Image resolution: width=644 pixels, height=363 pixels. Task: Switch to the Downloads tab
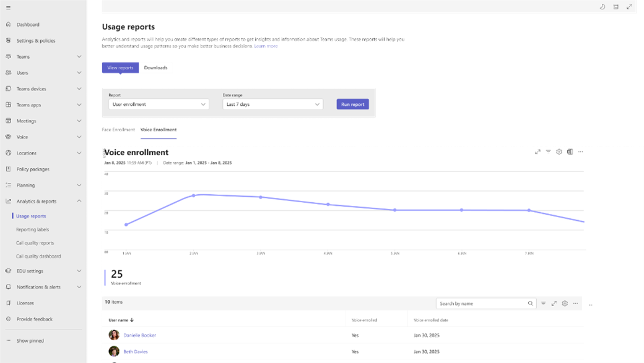[155, 68]
